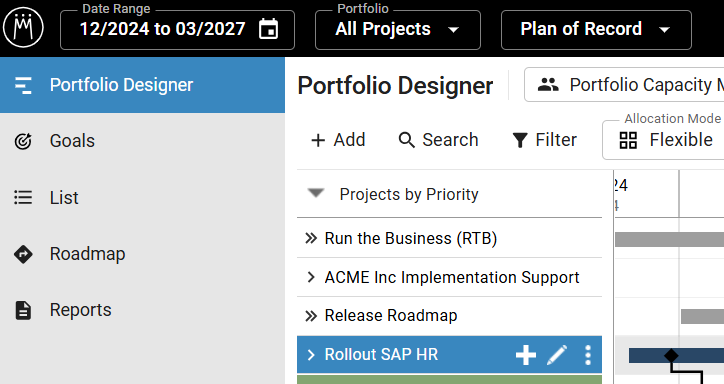Open the Date Range calendar icon
This screenshot has height=384, width=724.
269,29
